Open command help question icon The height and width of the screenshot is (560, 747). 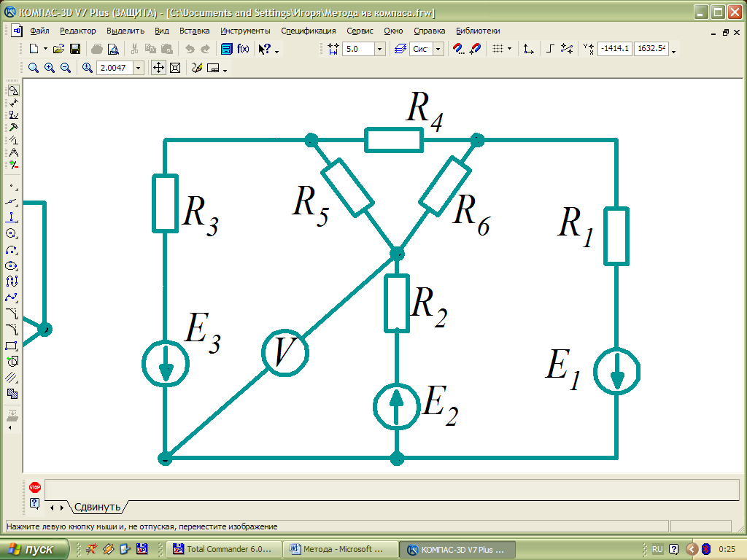click(x=35, y=503)
